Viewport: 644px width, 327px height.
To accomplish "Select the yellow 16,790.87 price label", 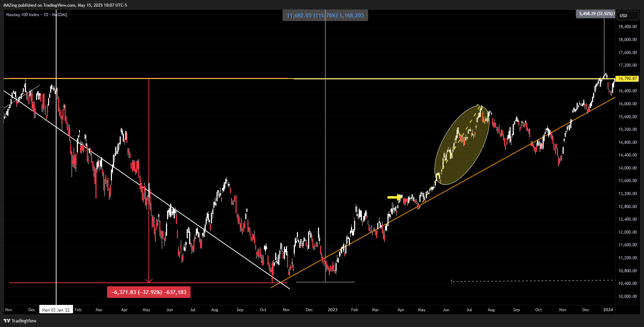I will click(627, 79).
